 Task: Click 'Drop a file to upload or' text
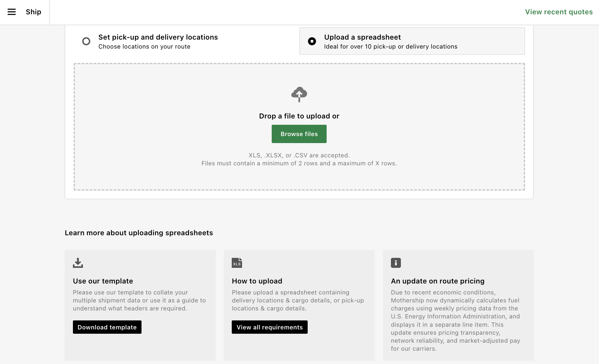[299, 116]
